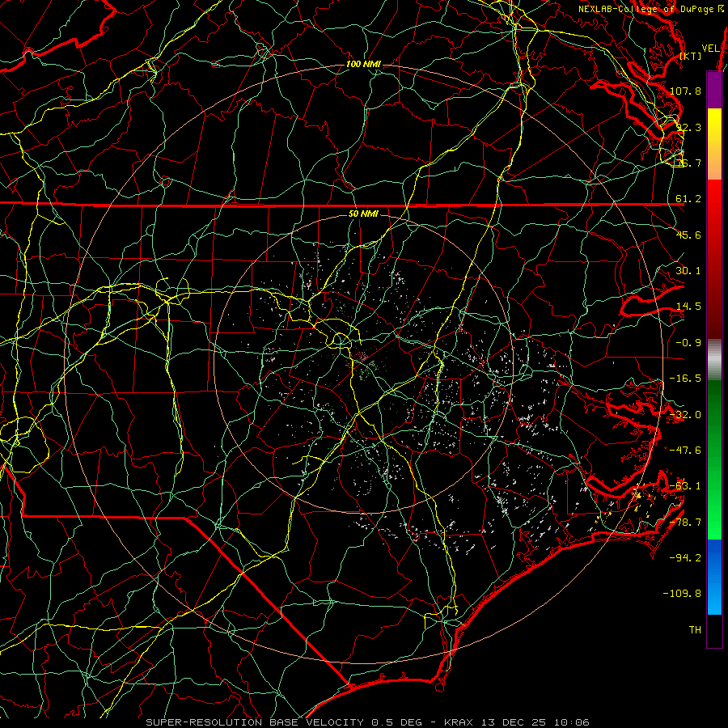Screen dimensions: 728x728
Task: Click the 61.2 legend value
Action: pyautogui.click(x=688, y=199)
